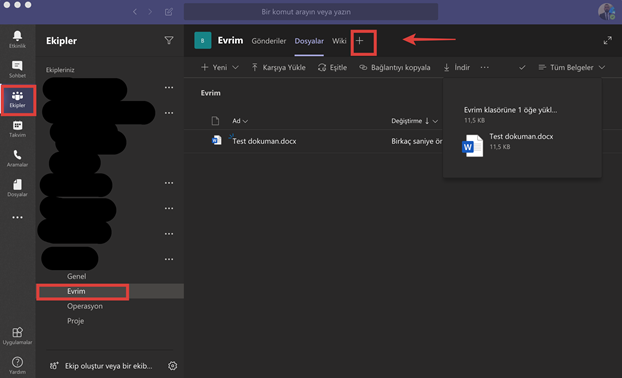
Task: Click the checkmark status icon in toolbar
Action: [x=522, y=67]
